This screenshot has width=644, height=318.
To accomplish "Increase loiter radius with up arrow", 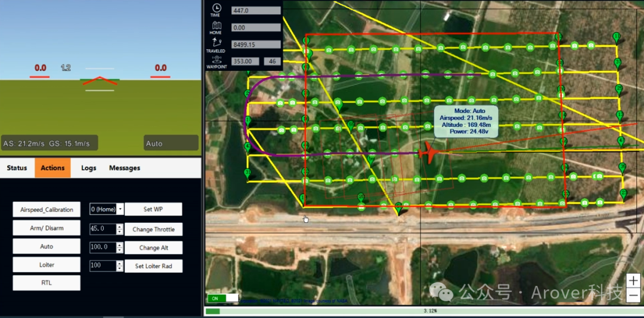I will [x=120, y=263].
